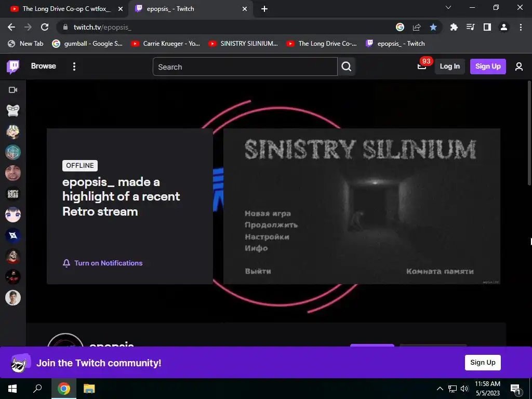
Task: Click the address bar URL
Action: (102, 27)
